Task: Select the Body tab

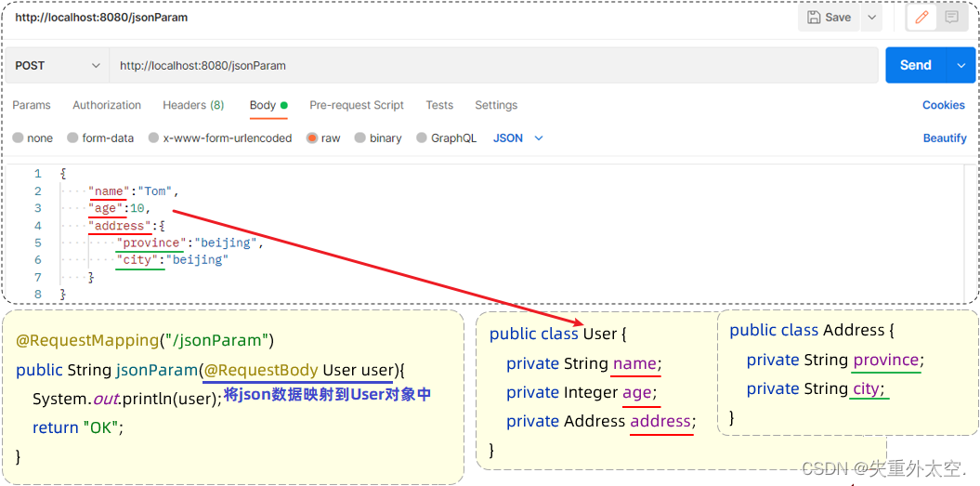Action: pos(268,105)
